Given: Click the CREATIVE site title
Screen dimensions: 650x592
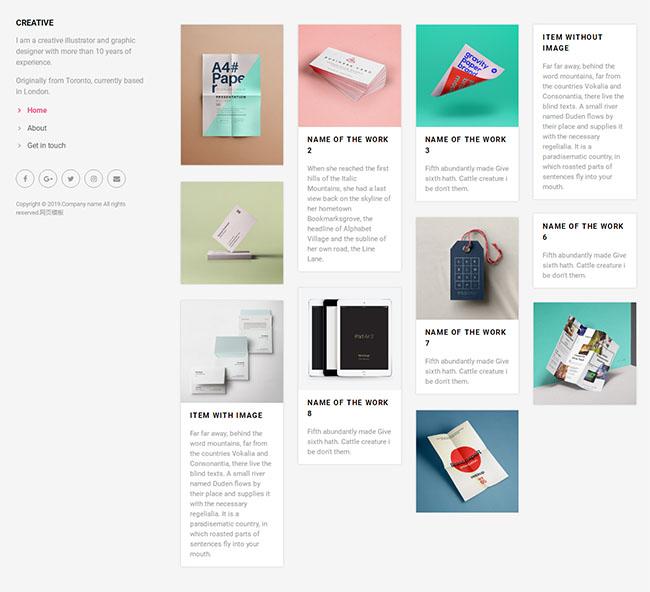Looking at the screenshot, I should (35, 23).
